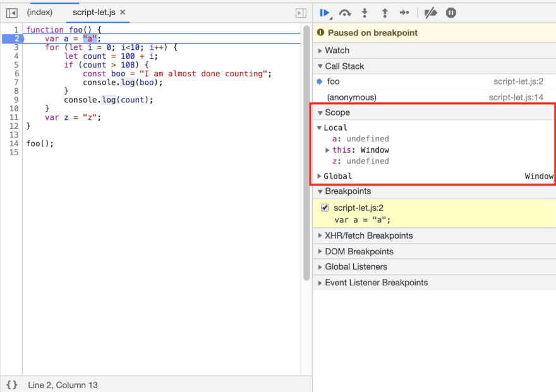This screenshot has height=392, width=556.
Task: Expand XHR/fetch Breakpoints section
Action: coord(435,236)
